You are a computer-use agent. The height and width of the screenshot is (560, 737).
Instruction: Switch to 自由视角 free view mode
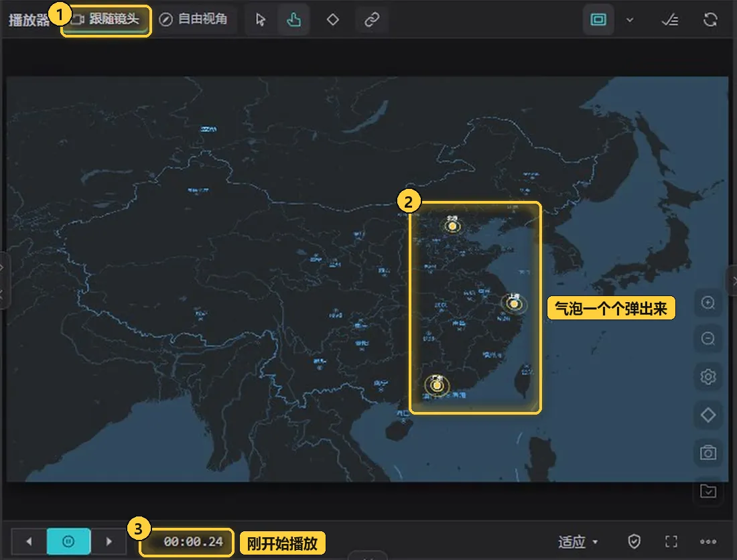point(193,19)
